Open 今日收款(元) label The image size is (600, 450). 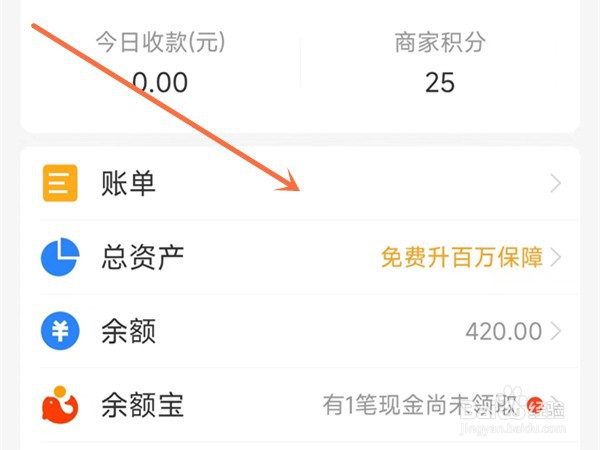[161, 42]
